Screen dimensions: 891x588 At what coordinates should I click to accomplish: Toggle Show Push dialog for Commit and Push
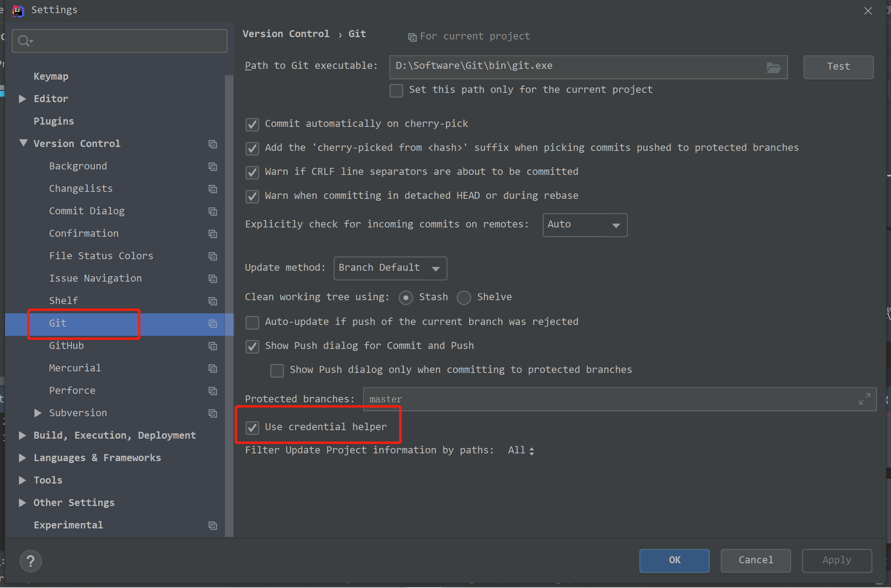[x=252, y=347]
